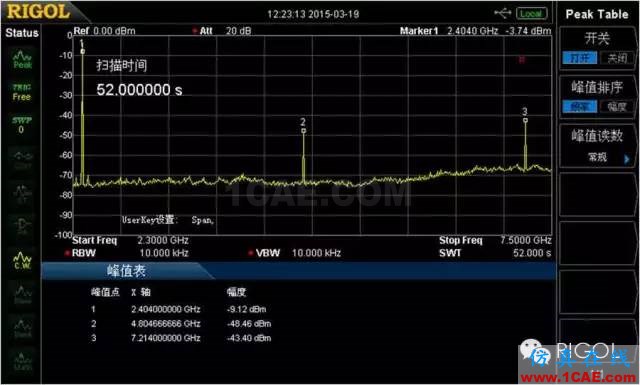
Task: Open the 开关 switch menu item
Action: (597, 38)
